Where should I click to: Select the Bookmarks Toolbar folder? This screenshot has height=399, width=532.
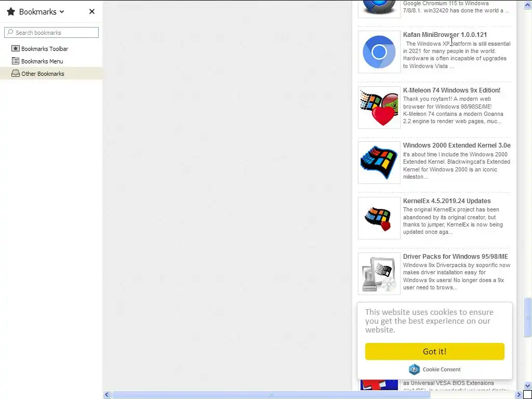click(x=51, y=49)
